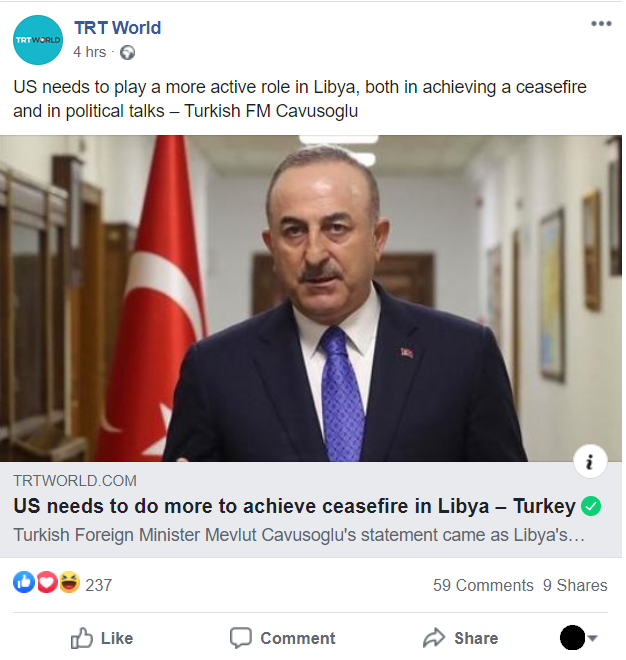Click the TRTWORLD.COM source link

point(75,481)
